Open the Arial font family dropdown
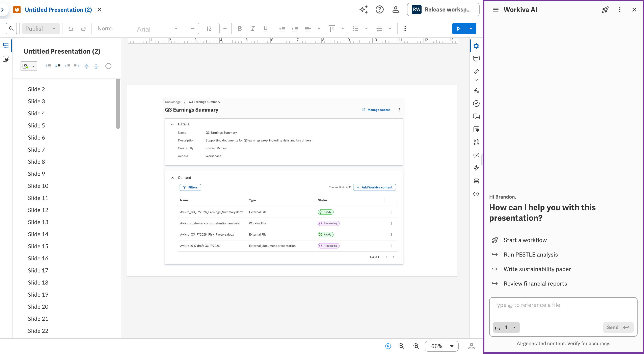The image size is (644, 354). (158, 29)
